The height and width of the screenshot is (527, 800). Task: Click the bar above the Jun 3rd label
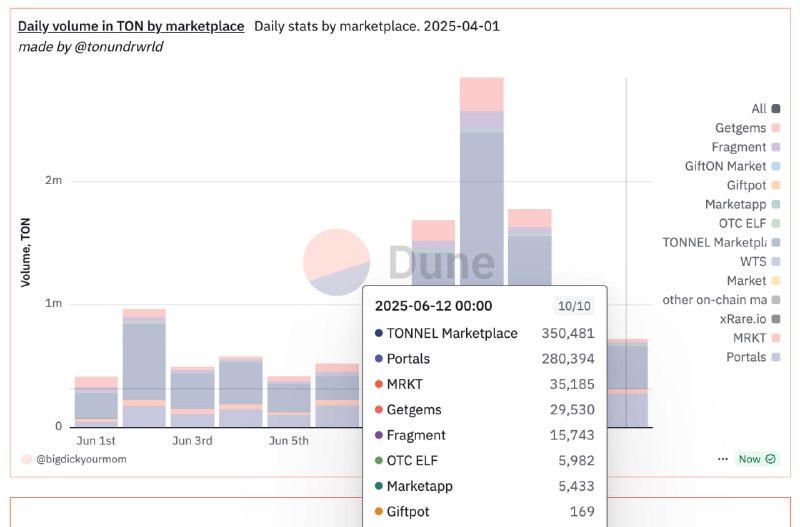coord(192,397)
